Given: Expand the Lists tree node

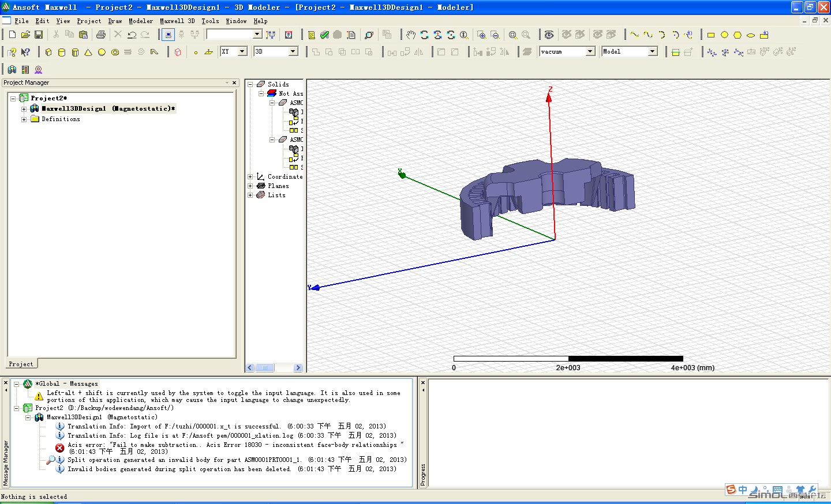Looking at the screenshot, I should [250, 195].
